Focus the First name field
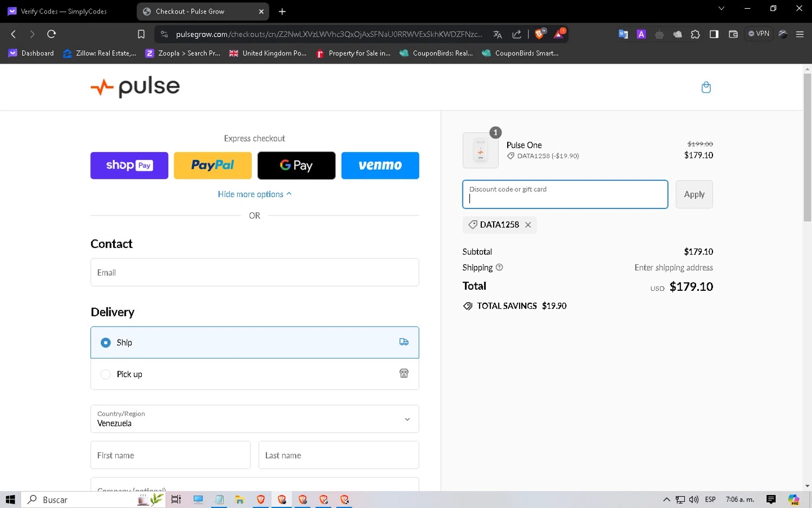812x508 pixels. coord(171,455)
